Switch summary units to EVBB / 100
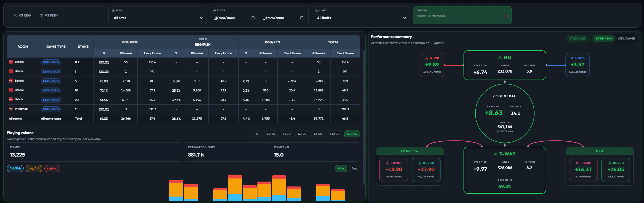The image size is (644, 203). coord(604,38)
